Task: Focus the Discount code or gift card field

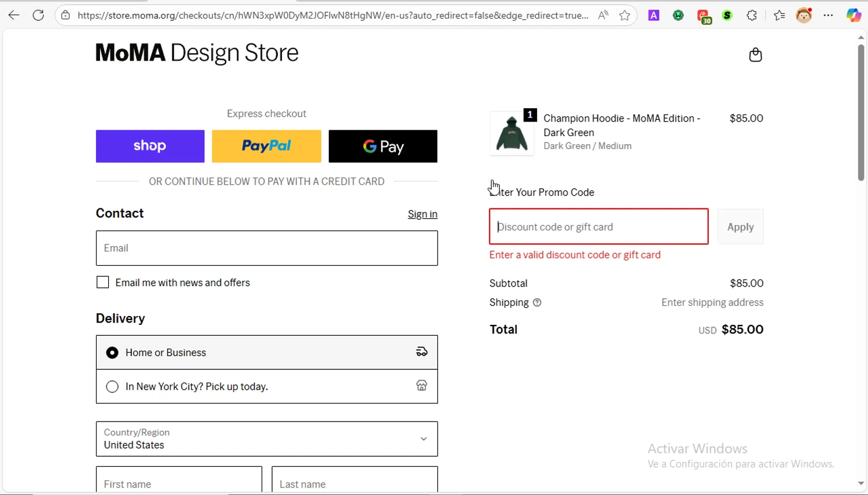Action: 599,226
